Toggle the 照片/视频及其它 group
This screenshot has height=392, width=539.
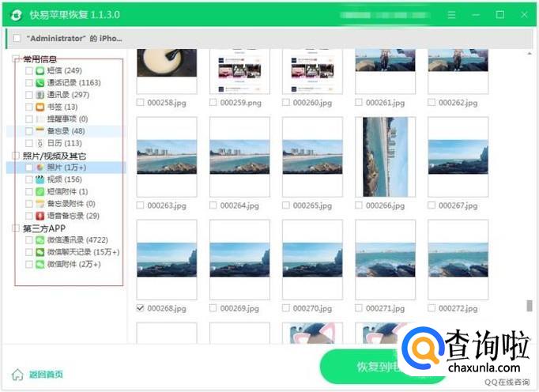point(17,156)
